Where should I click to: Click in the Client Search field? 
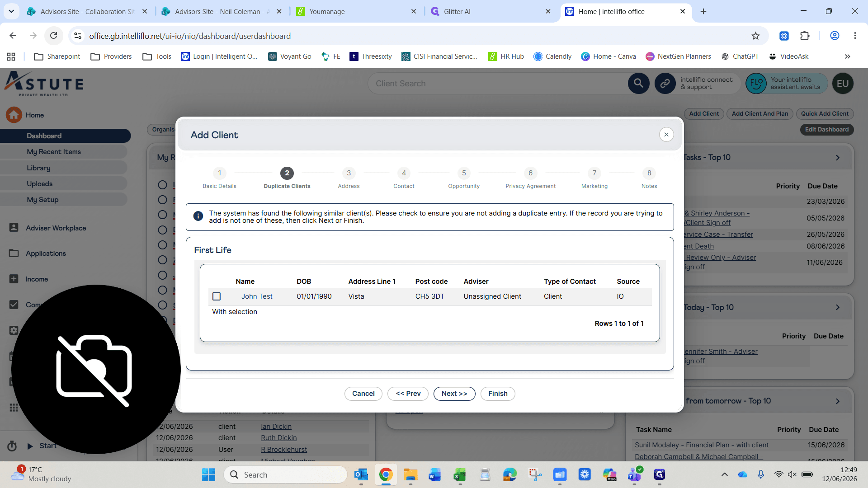coord(497,84)
